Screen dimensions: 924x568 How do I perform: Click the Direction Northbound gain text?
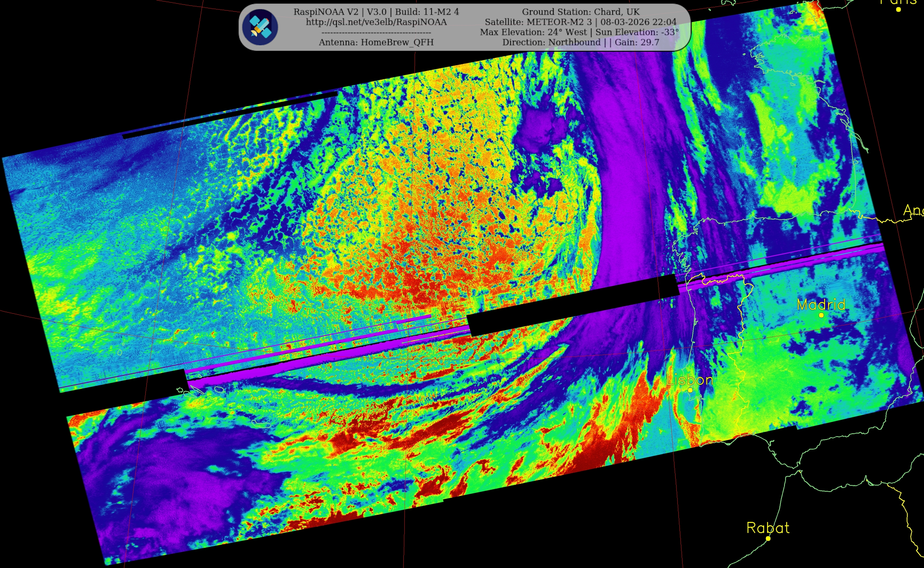click(x=580, y=42)
